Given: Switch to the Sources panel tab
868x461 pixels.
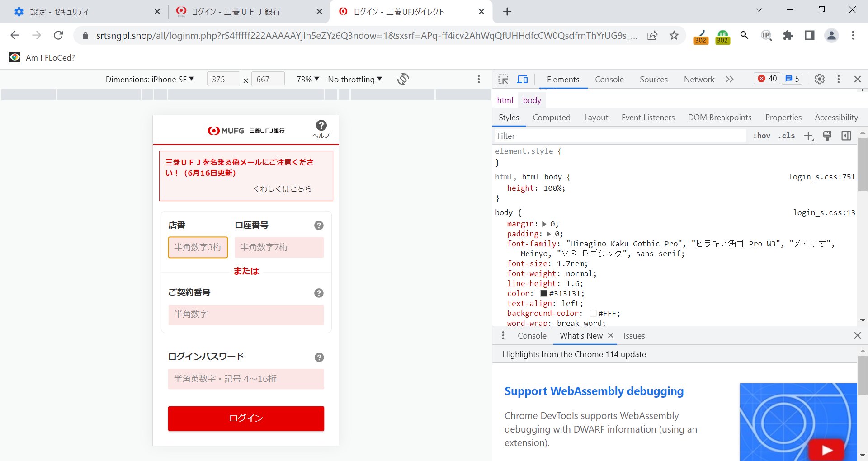Looking at the screenshot, I should pyautogui.click(x=654, y=80).
